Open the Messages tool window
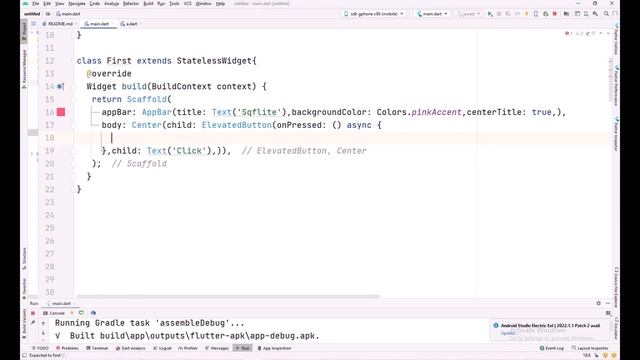 [x=217, y=348]
